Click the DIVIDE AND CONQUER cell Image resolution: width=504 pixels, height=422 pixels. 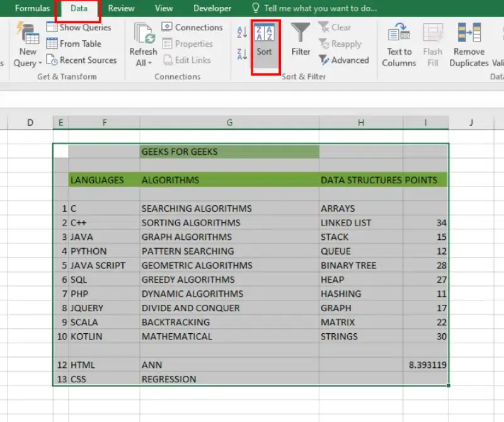(229, 308)
